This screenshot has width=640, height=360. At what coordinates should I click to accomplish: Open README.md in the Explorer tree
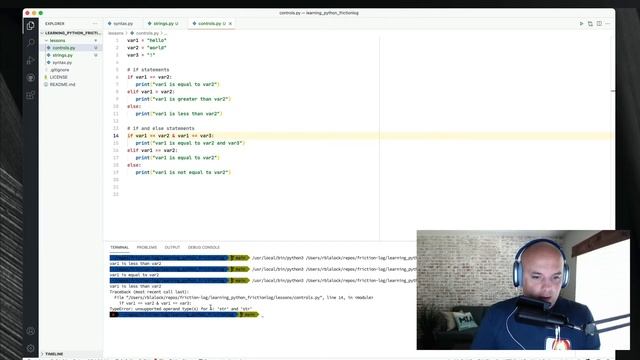coord(71,84)
